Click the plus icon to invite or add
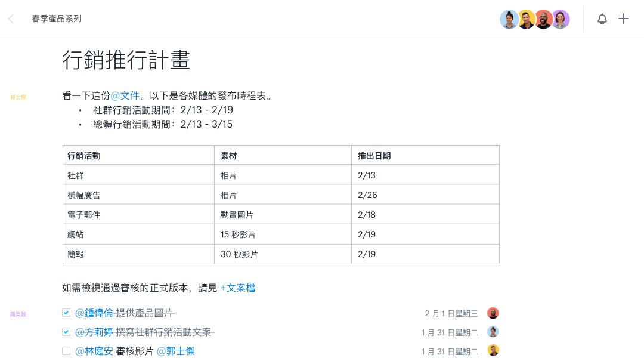Image resolution: width=644 pixels, height=358 pixels. [x=624, y=18]
